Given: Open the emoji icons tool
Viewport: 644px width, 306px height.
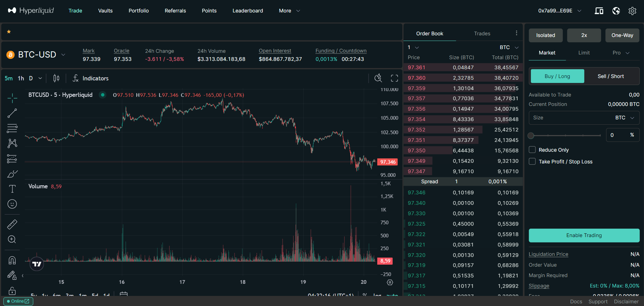Looking at the screenshot, I should point(12,204).
